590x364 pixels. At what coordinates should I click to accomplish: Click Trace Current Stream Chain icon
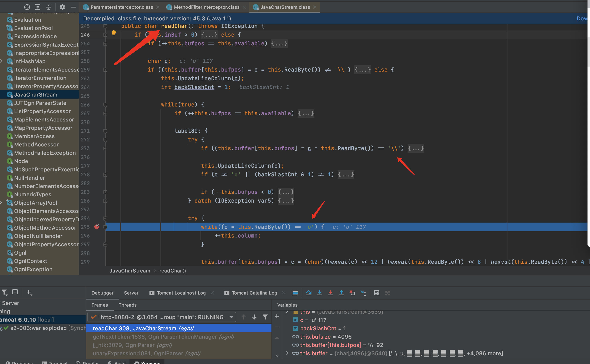[388, 293]
